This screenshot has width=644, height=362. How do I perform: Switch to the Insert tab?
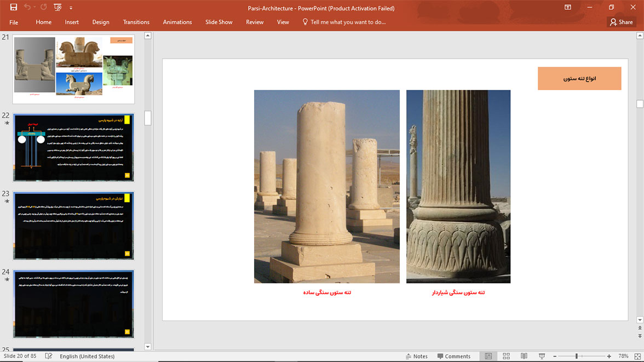tap(72, 22)
